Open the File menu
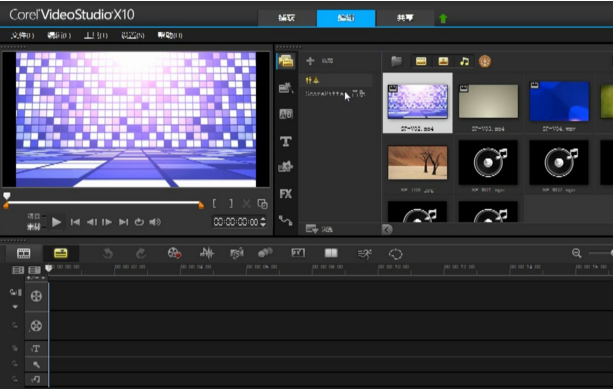The width and height of the screenshot is (613, 389). [x=22, y=36]
